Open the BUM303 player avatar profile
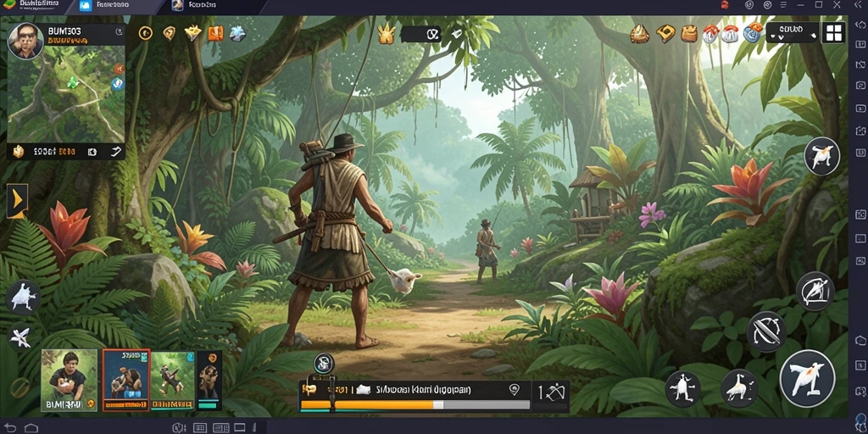868x434 pixels. (x=25, y=41)
